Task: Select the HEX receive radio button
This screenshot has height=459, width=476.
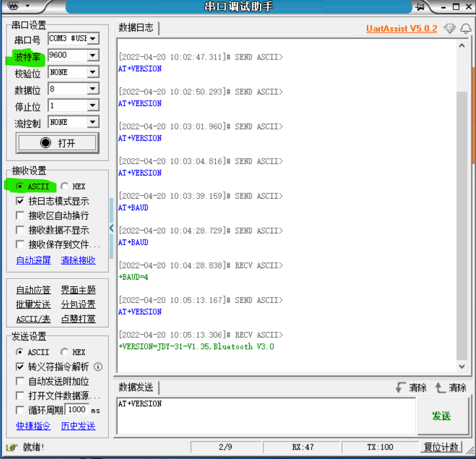Action: click(x=63, y=186)
